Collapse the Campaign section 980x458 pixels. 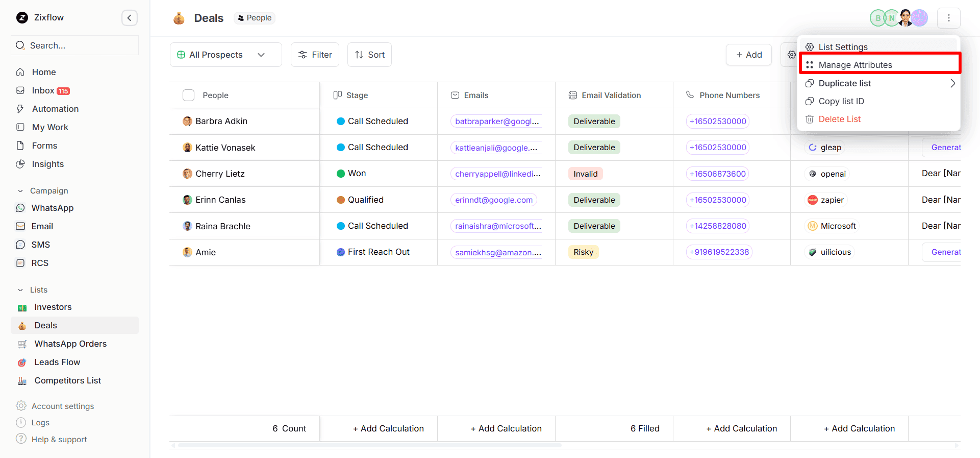pos(20,191)
